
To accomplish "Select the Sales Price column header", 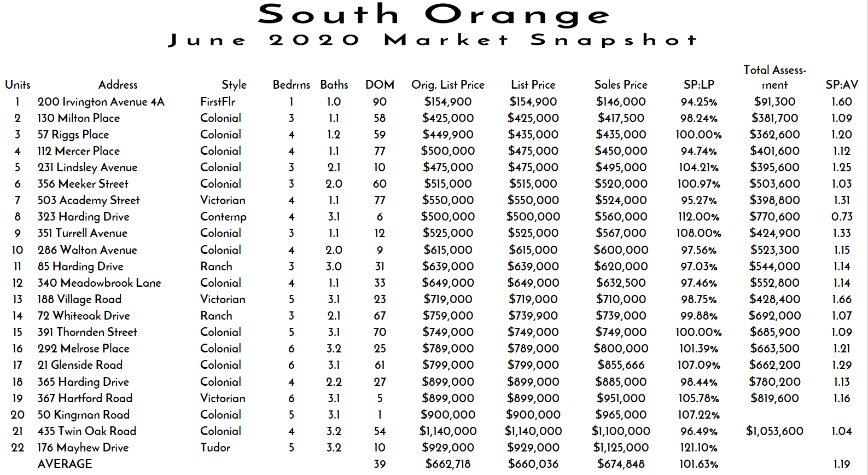I will pos(621,85).
